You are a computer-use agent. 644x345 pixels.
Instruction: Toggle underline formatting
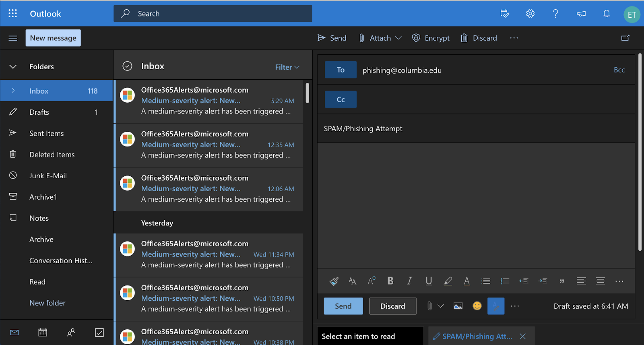pyautogui.click(x=429, y=281)
